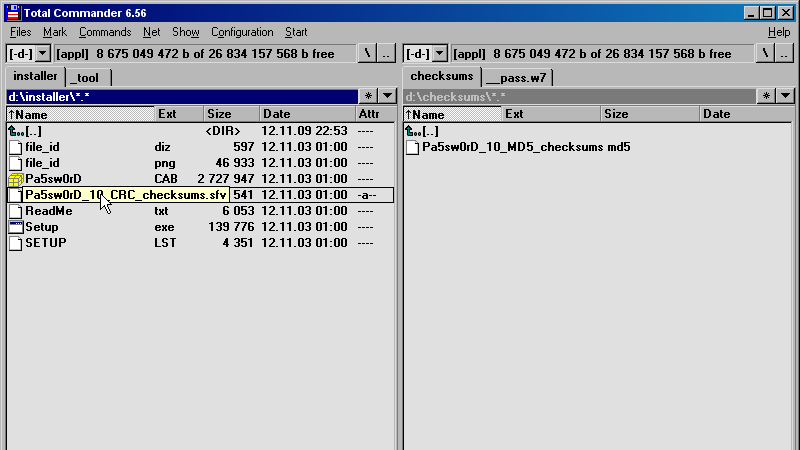The height and width of the screenshot is (450, 800).
Task: Sort right panel by Ext column
Action: [x=551, y=114]
